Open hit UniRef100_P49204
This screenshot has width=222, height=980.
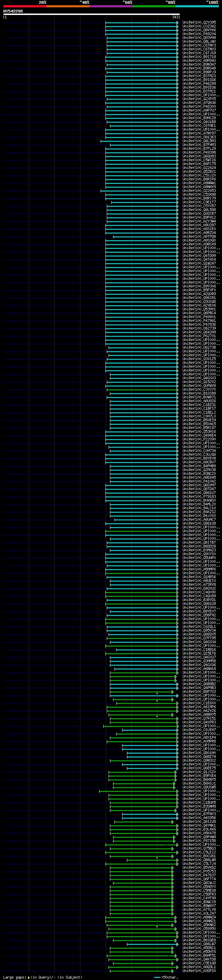click(199, 34)
